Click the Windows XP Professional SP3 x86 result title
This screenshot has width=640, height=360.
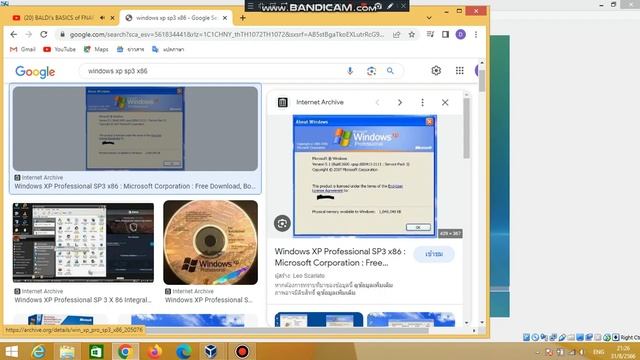pyautogui.click(x=135, y=186)
